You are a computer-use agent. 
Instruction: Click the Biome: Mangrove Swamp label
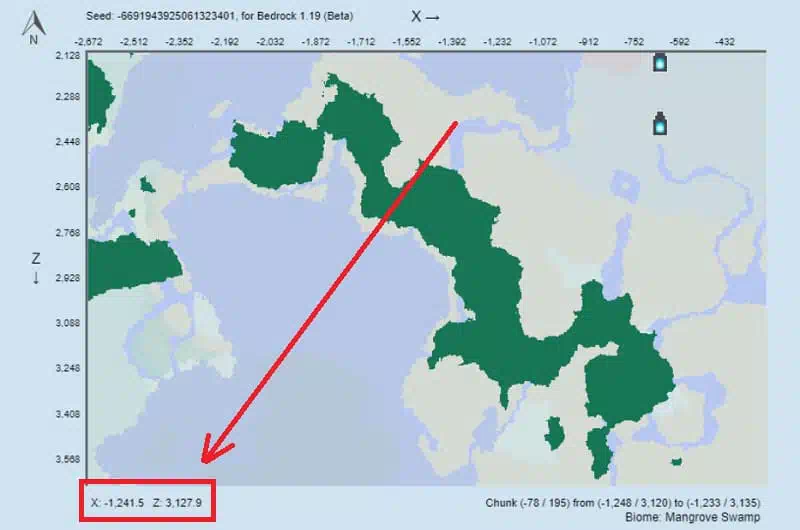click(x=692, y=517)
